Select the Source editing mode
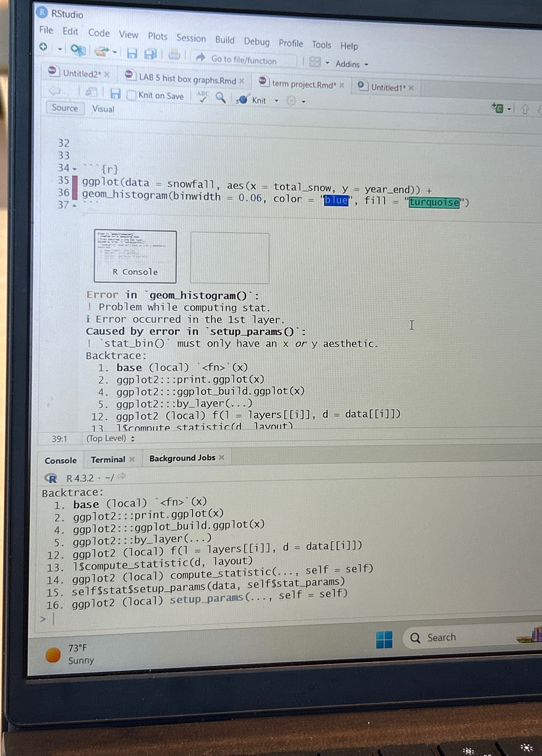542x756 pixels. [65, 108]
